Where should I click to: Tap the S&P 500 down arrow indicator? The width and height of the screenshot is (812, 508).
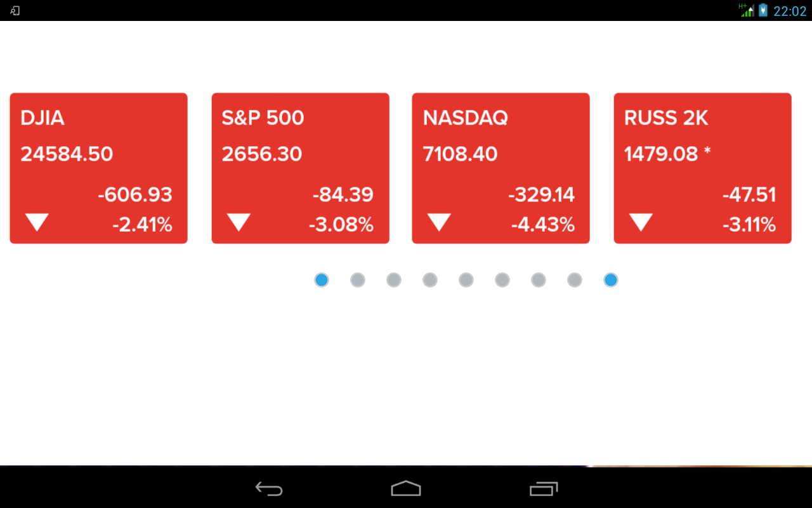(x=239, y=222)
